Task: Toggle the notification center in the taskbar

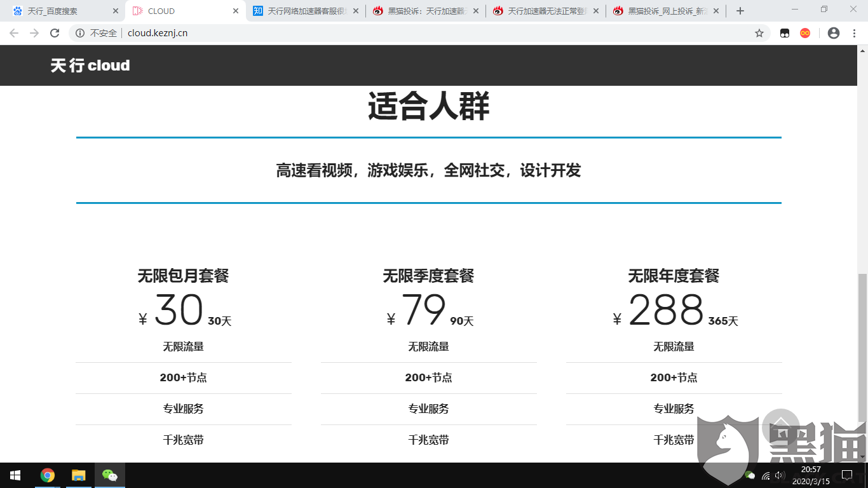Action: (x=848, y=475)
